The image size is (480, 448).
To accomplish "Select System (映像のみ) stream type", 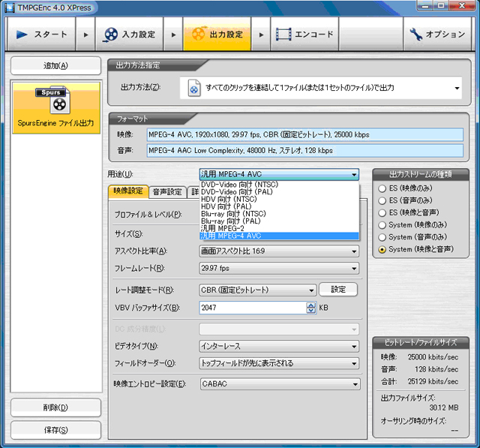I will coord(382,225).
